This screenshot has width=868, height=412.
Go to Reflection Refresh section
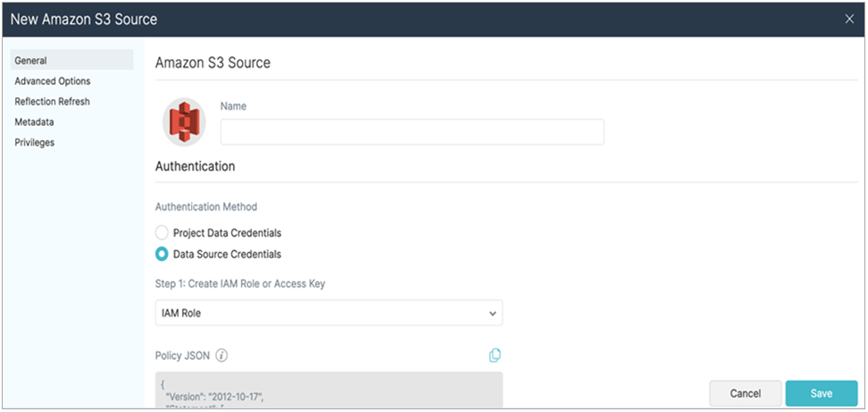[x=52, y=101]
